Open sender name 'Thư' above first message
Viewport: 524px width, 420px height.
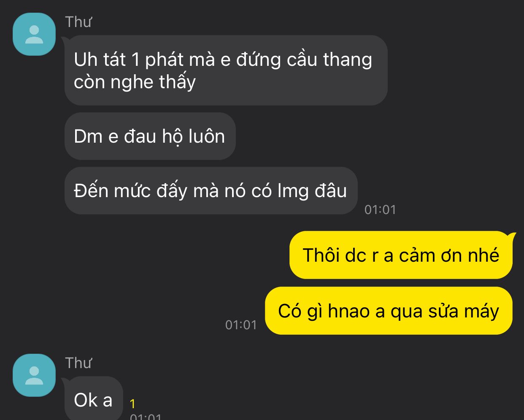78,22
